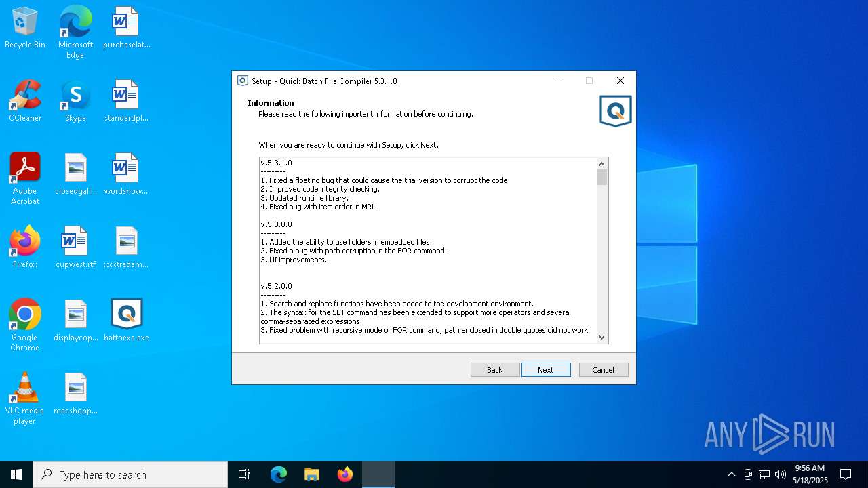Click the changelog scrollbar up arrow
This screenshot has width=868, height=488.
(x=601, y=163)
